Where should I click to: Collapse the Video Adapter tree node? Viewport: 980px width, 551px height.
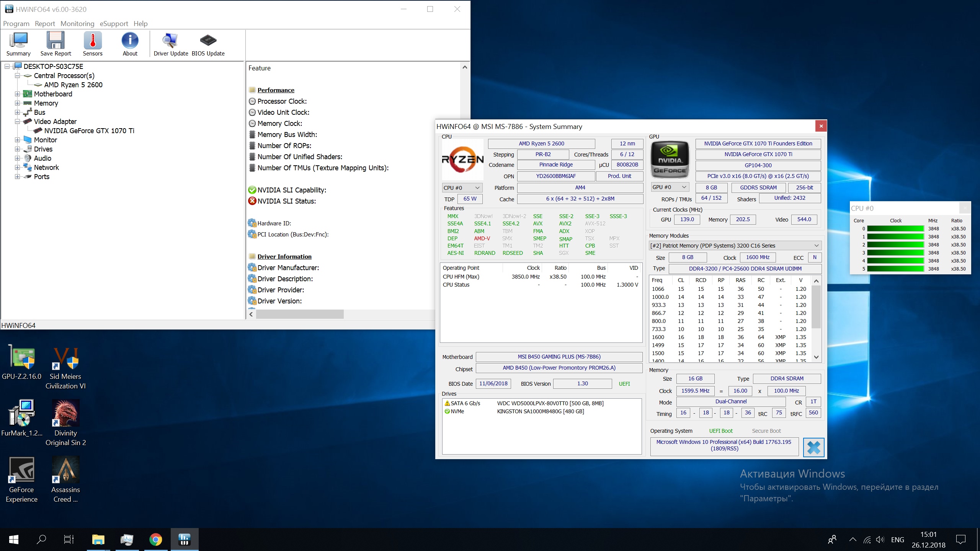[x=17, y=122]
